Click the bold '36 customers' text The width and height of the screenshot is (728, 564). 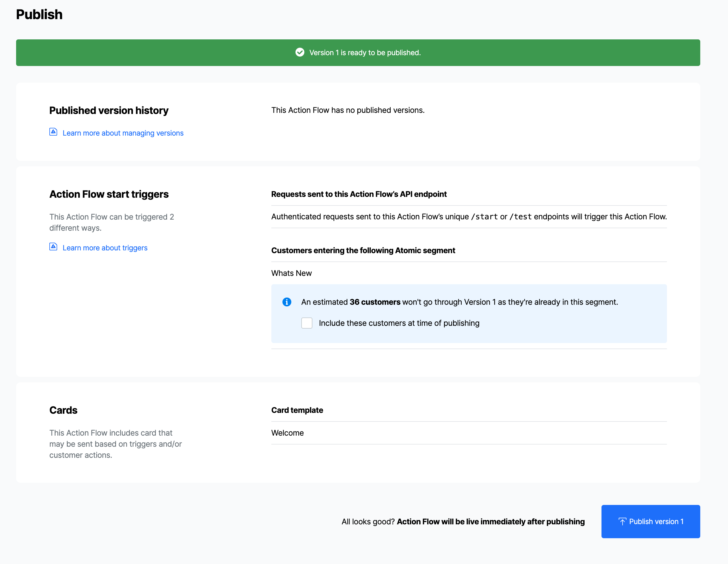(x=375, y=302)
